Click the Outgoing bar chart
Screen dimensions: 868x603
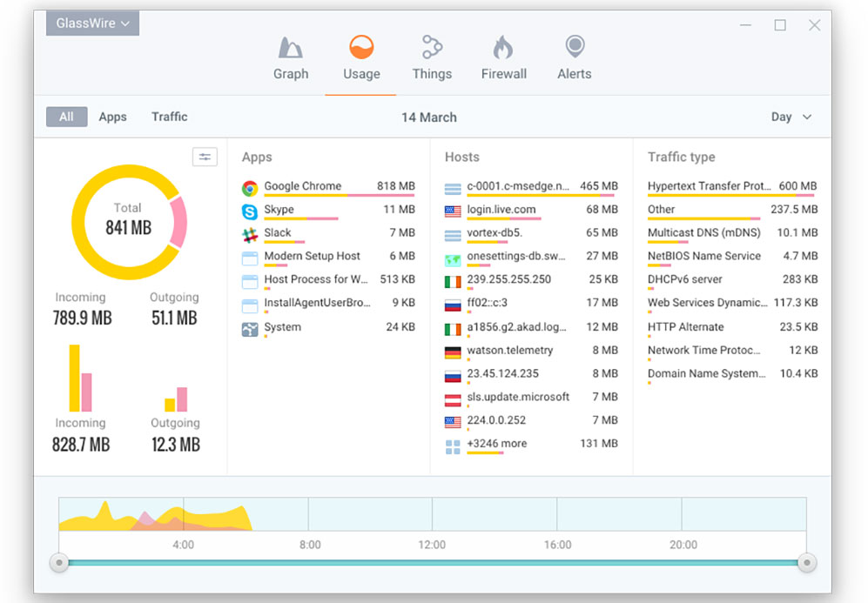point(176,399)
